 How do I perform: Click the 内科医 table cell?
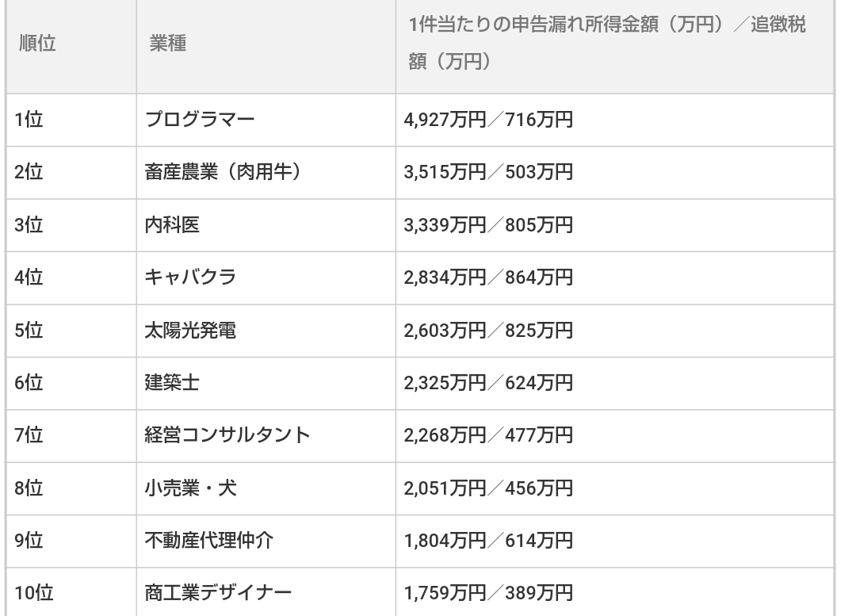172,225
